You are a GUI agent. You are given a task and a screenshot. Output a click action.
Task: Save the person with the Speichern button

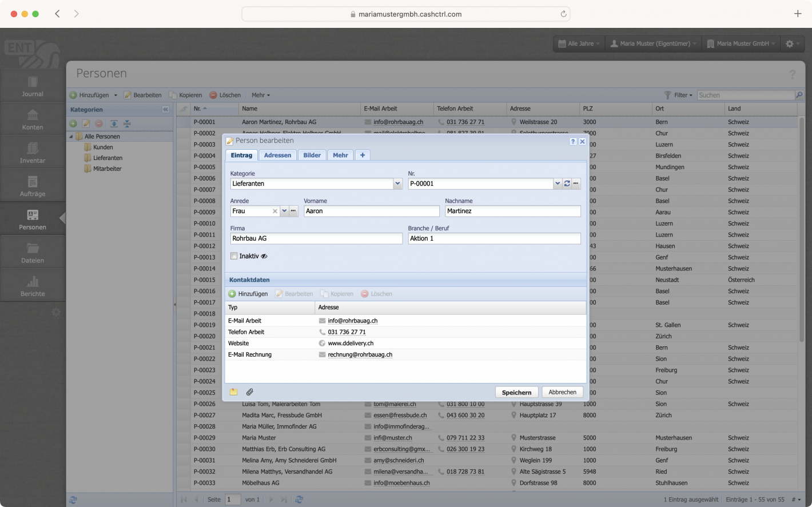point(516,392)
